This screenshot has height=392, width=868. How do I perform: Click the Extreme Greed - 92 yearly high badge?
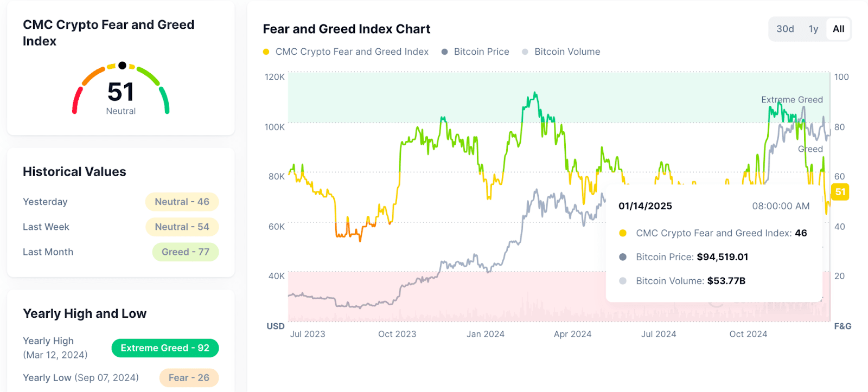[x=165, y=348]
